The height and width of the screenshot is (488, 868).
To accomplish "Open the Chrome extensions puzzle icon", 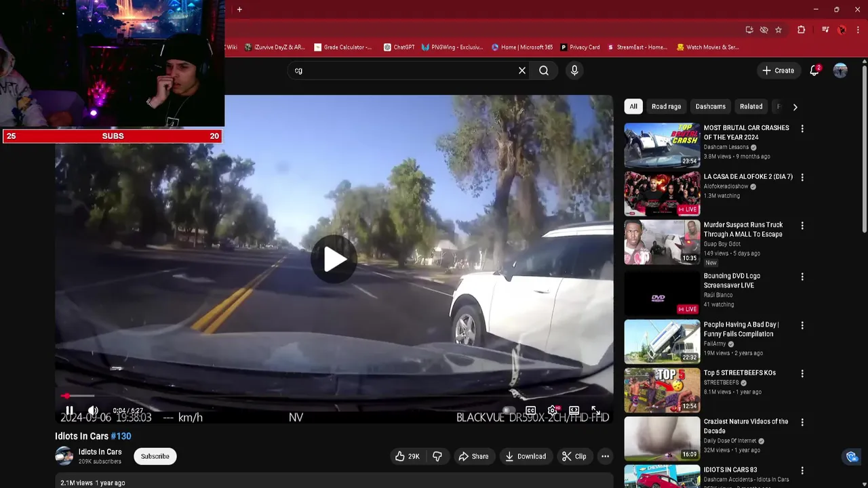I will click(801, 30).
